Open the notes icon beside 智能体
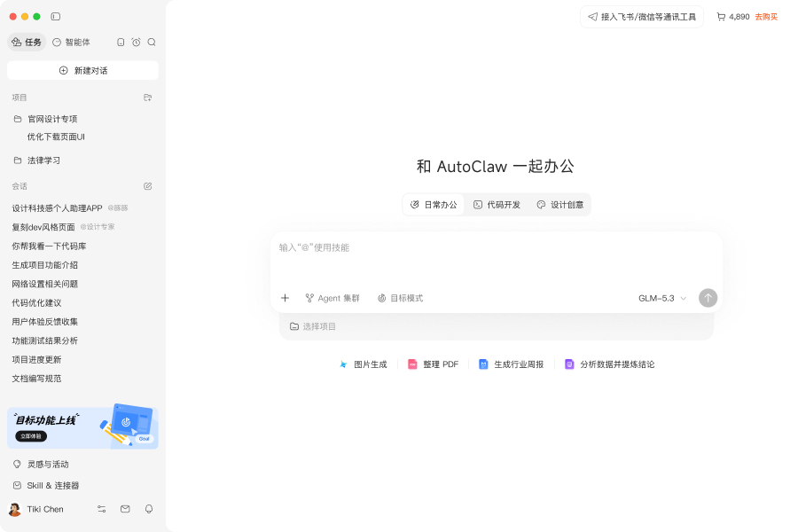Image resolution: width=798 pixels, height=532 pixels. [121, 43]
